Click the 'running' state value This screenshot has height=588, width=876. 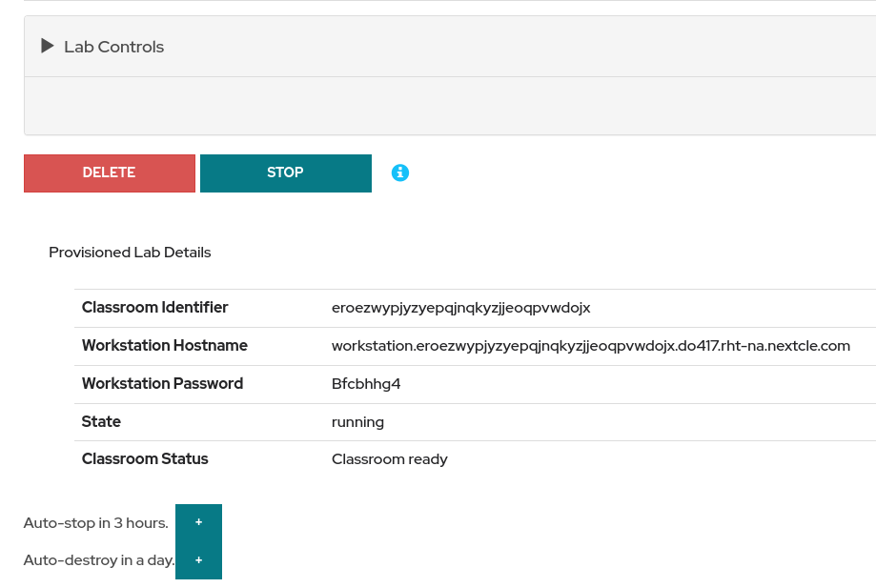pos(357,421)
